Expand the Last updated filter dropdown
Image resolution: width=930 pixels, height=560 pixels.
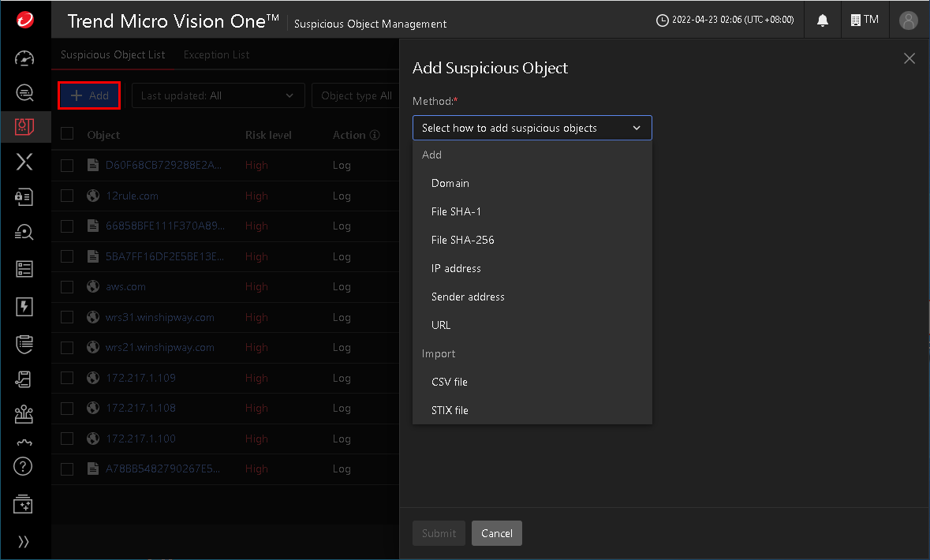coord(218,95)
